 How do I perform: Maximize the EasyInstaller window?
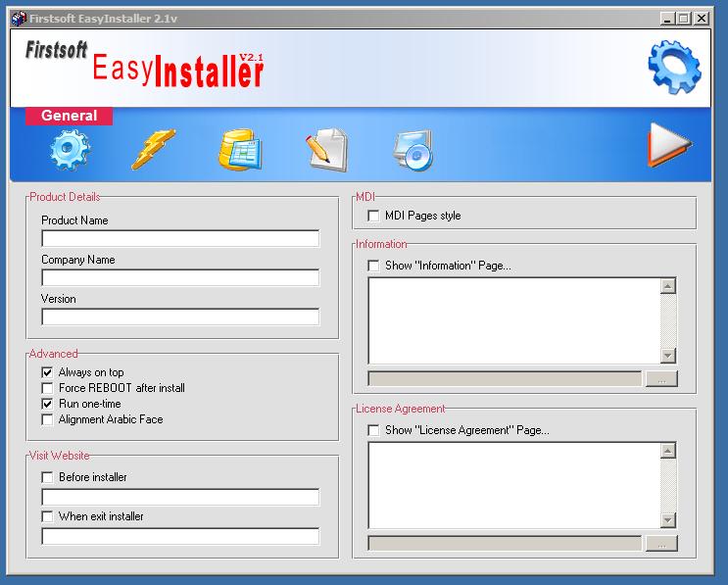684,19
